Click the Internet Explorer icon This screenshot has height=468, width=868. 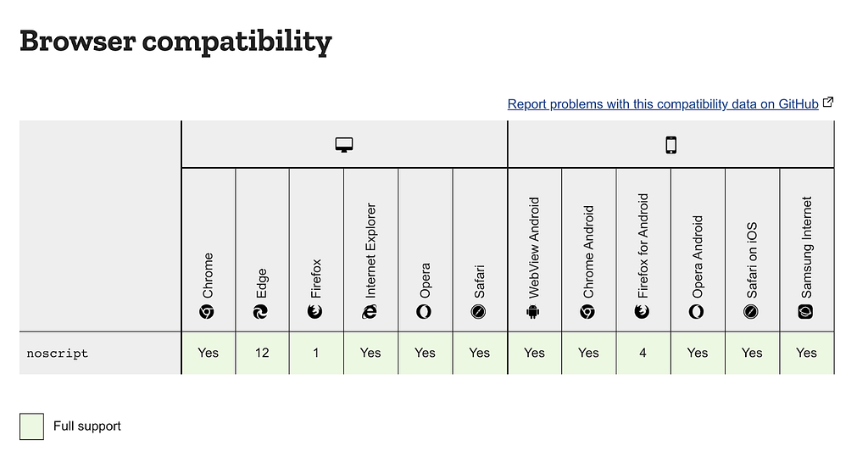click(370, 312)
